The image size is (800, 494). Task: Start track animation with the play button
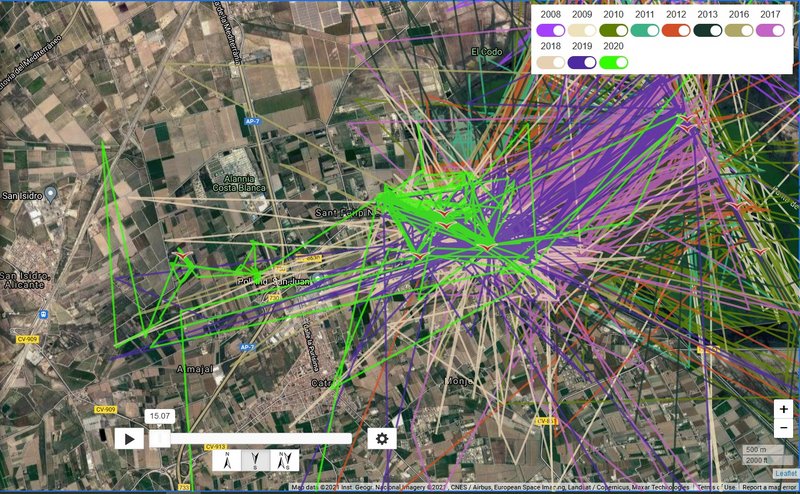[129, 439]
